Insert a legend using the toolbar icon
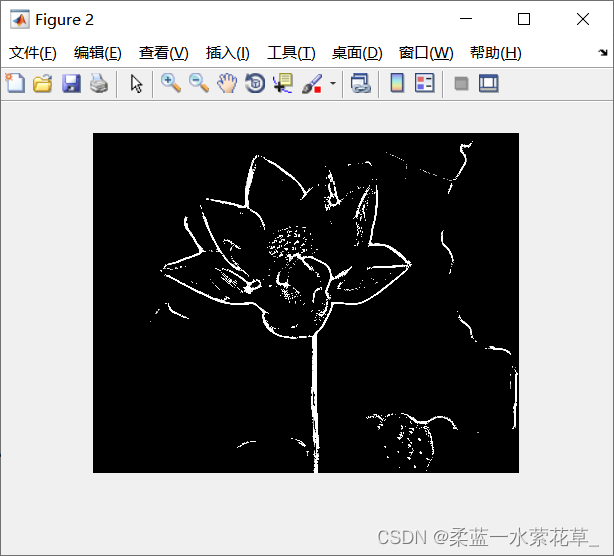614x556 pixels. 425,83
